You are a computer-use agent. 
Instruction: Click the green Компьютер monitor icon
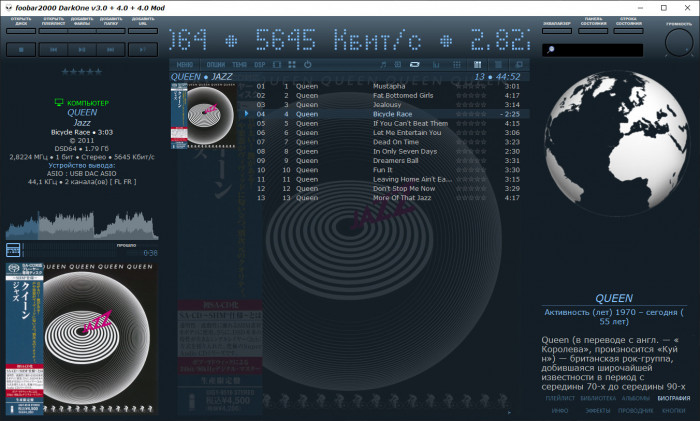(58, 103)
